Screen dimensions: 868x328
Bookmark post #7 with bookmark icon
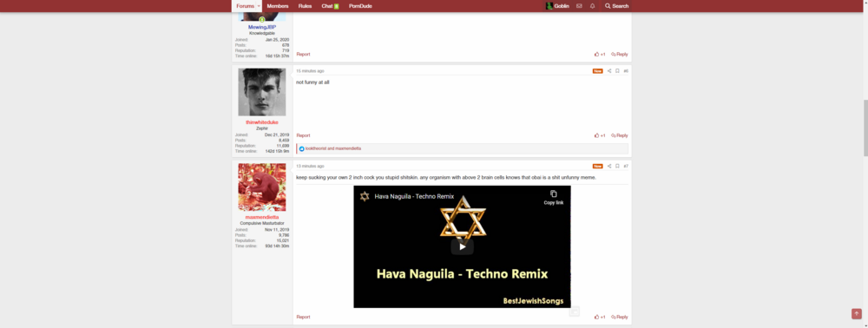tap(617, 166)
